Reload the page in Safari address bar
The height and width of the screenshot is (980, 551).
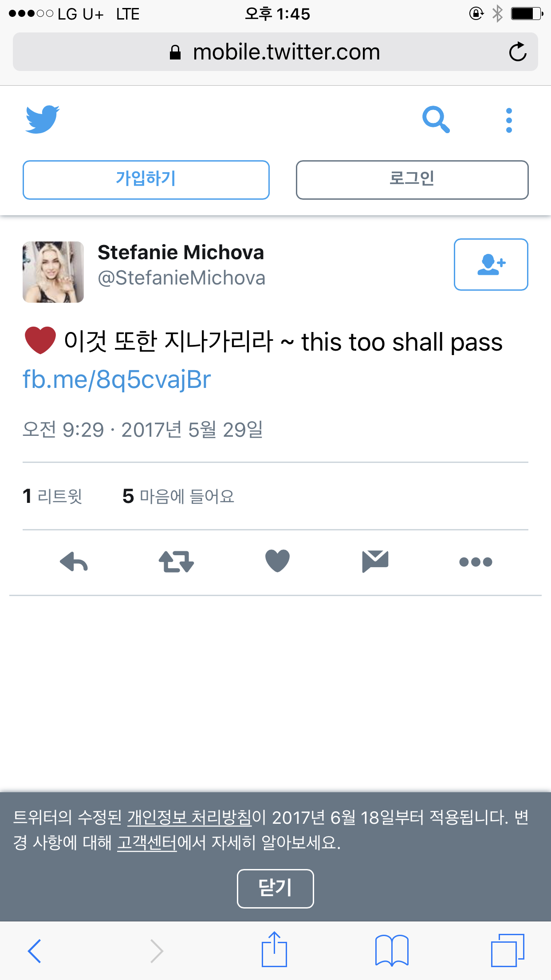tap(518, 52)
